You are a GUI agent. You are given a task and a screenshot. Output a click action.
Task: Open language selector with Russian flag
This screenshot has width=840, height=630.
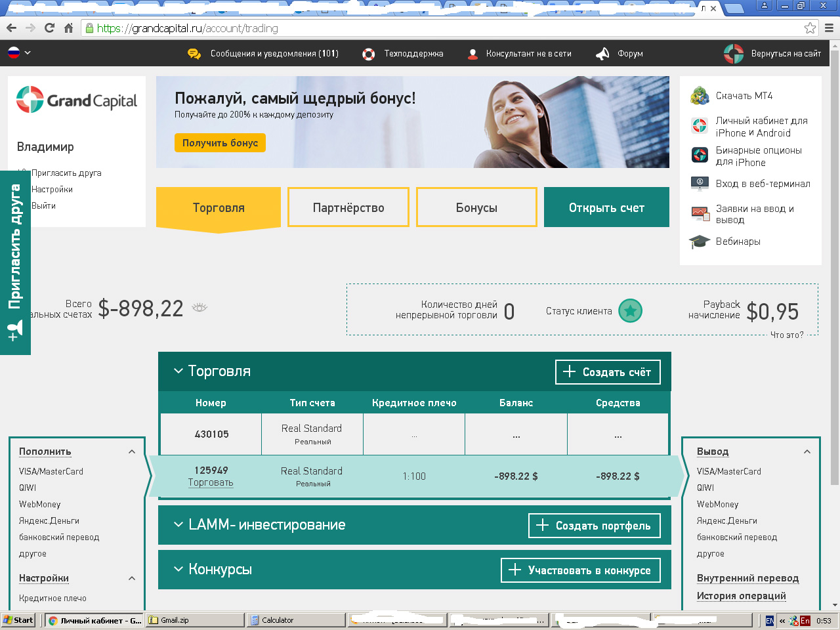[19, 53]
